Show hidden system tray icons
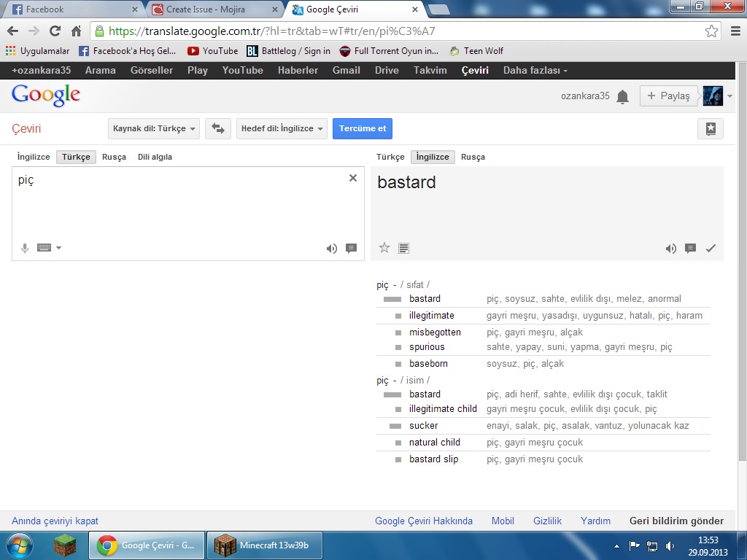The width and height of the screenshot is (747, 560). [616, 546]
